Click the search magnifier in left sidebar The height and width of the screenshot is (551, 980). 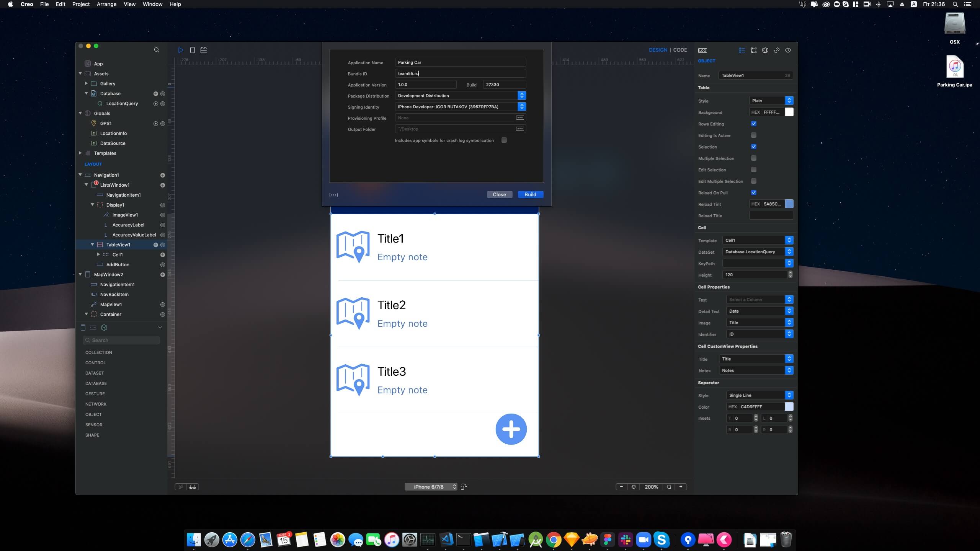click(157, 50)
